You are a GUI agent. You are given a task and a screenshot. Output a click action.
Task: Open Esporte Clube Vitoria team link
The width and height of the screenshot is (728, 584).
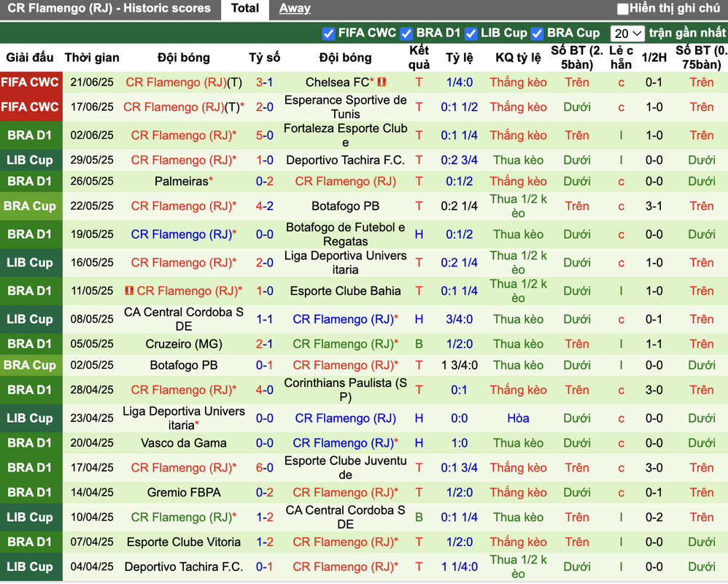pyautogui.click(x=184, y=542)
